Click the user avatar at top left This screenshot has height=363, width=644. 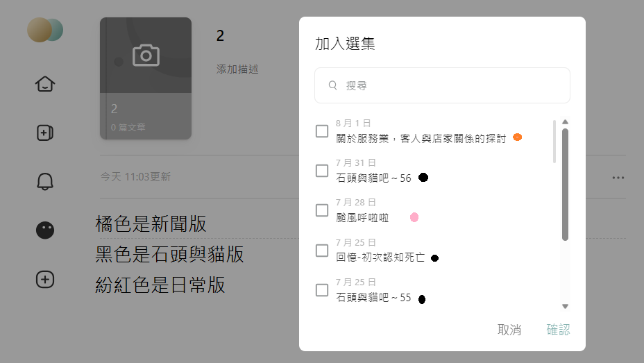click(45, 30)
